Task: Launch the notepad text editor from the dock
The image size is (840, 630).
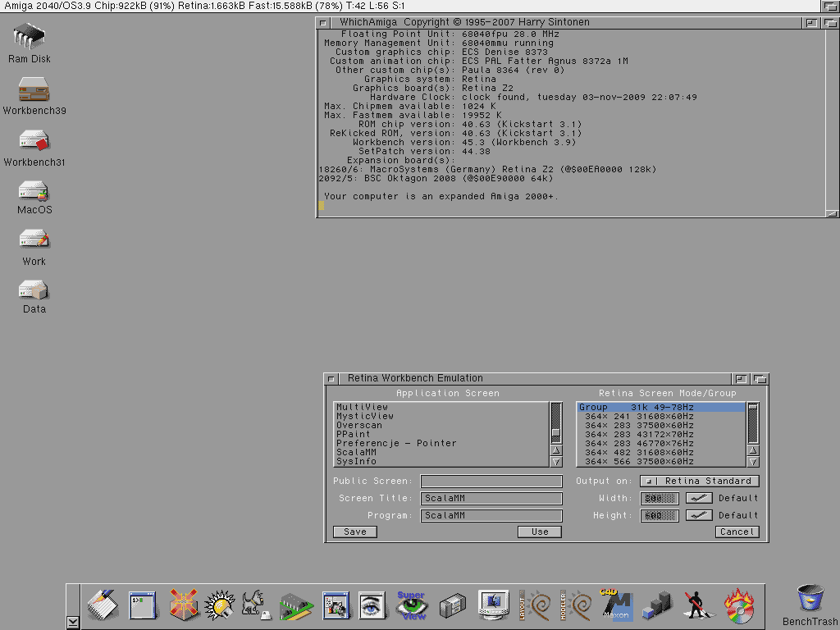Action: point(103,605)
